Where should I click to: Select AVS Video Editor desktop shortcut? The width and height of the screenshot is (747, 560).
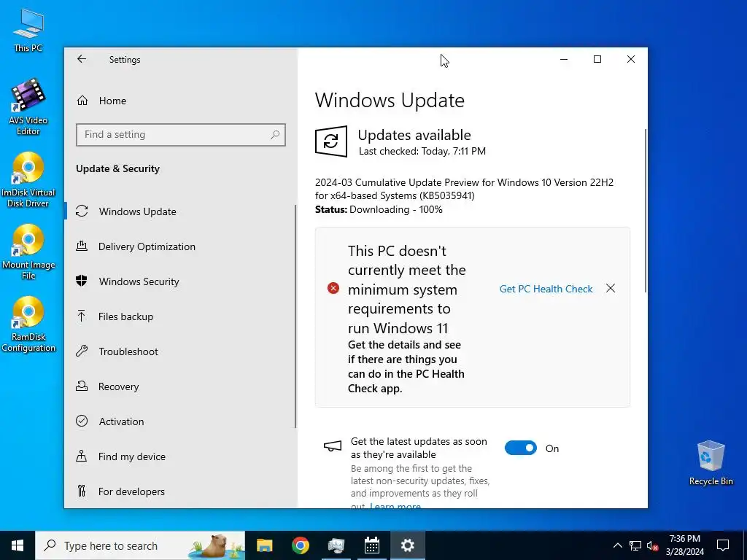28,107
